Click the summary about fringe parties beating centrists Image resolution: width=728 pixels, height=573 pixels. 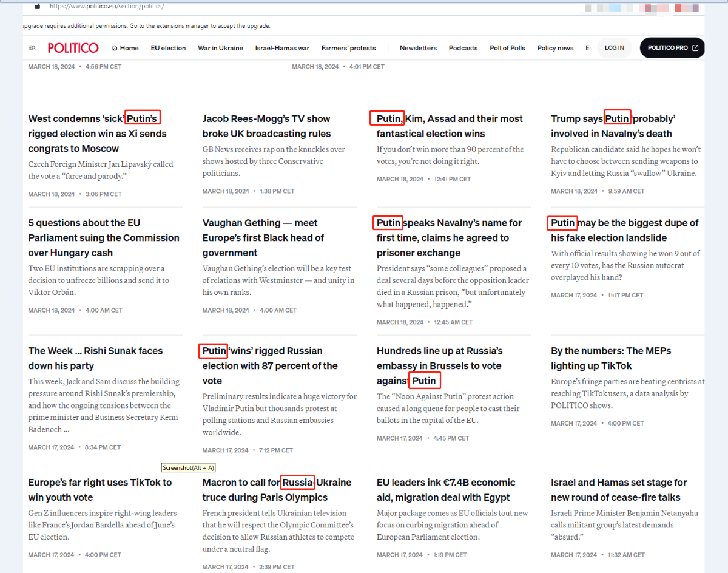coord(628,393)
